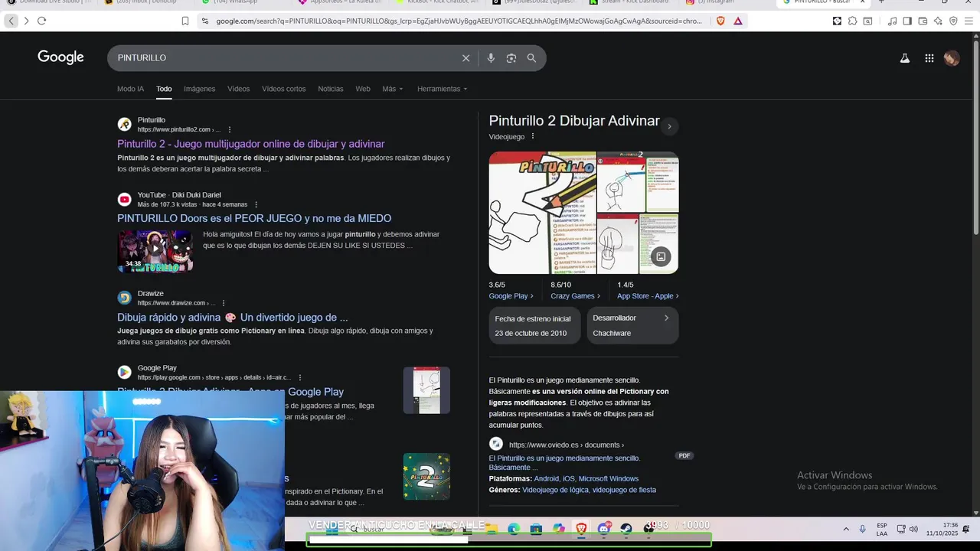Switch to Web results tab
This screenshot has width=980, height=551.
click(x=363, y=89)
